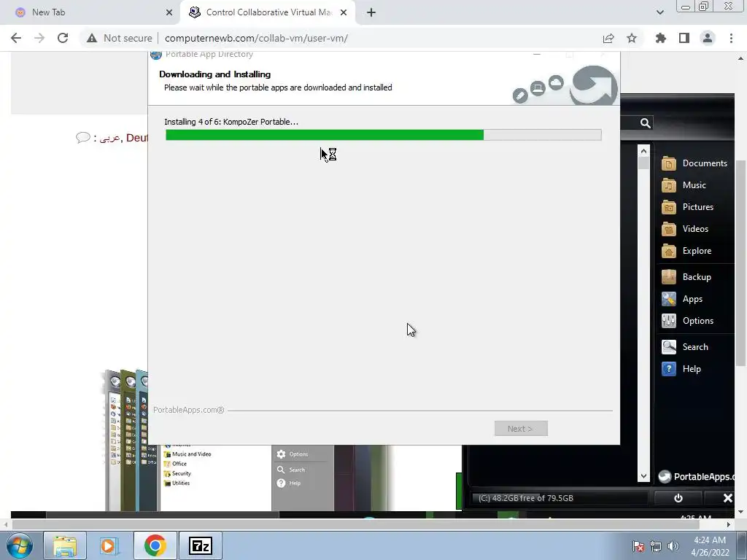Click 7-Zip icon in taskbar
The width and height of the screenshot is (747, 560).
[x=200, y=545]
